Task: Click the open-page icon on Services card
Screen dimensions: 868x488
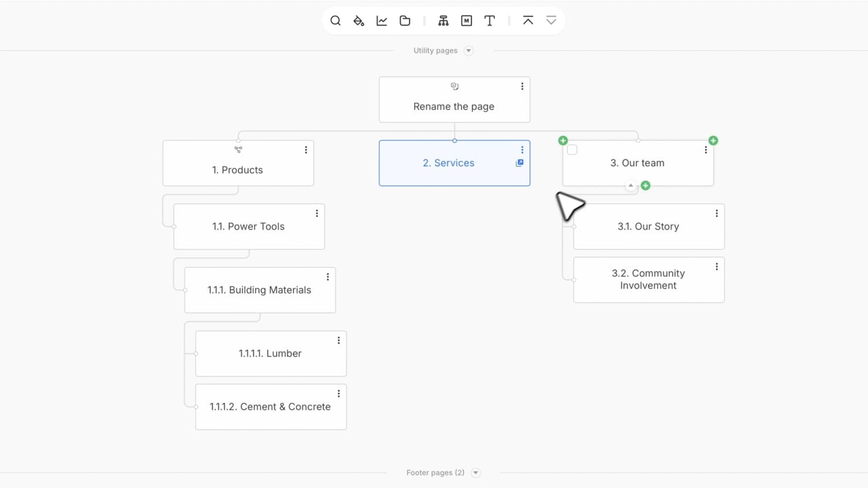Action: tap(519, 163)
